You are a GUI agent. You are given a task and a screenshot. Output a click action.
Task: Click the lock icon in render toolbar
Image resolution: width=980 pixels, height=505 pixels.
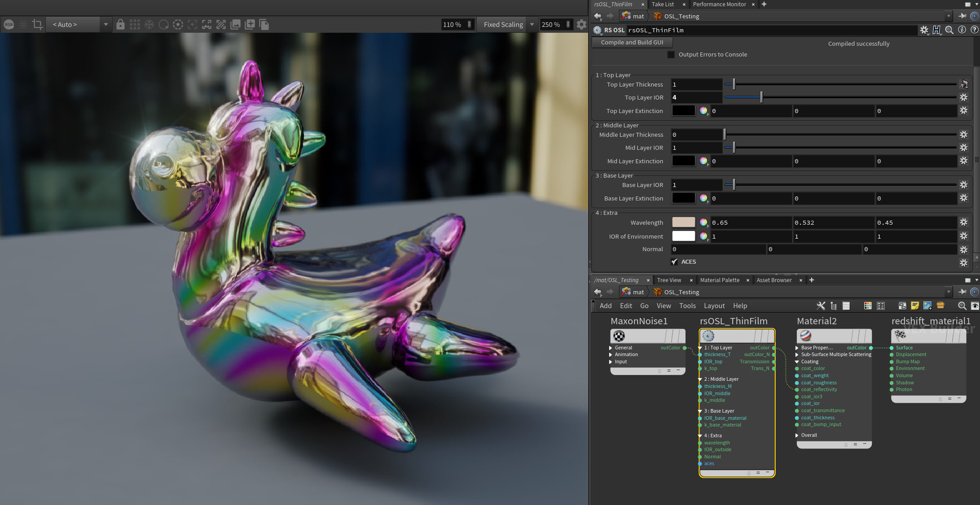click(120, 25)
